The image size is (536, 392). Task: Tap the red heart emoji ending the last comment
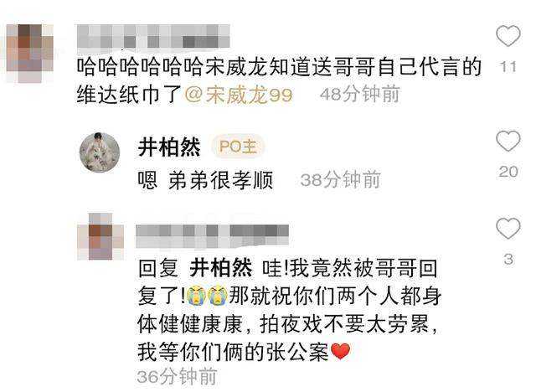[x=341, y=351]
